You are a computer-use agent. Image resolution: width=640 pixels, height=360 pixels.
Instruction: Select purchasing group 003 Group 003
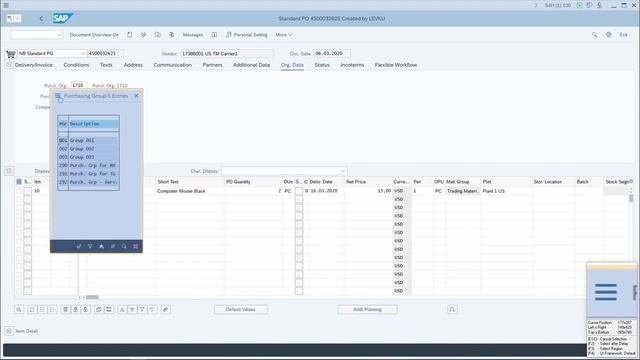[89, 157]
